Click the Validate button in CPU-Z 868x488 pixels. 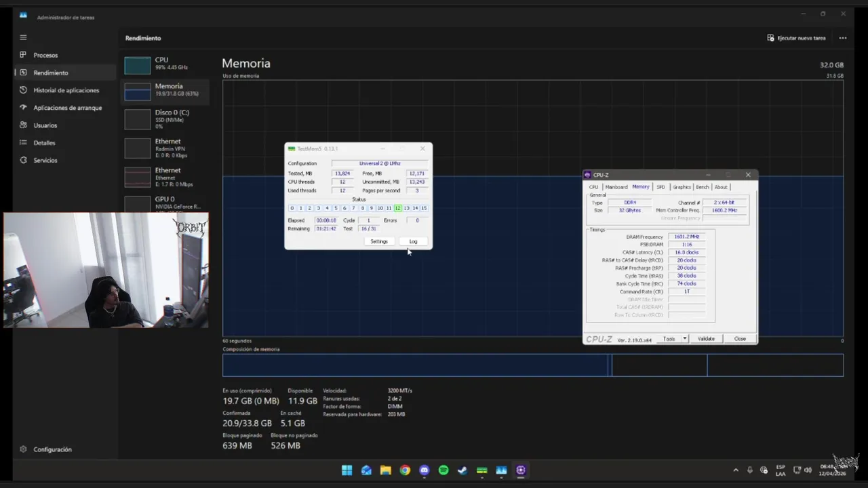click(706, 339)
